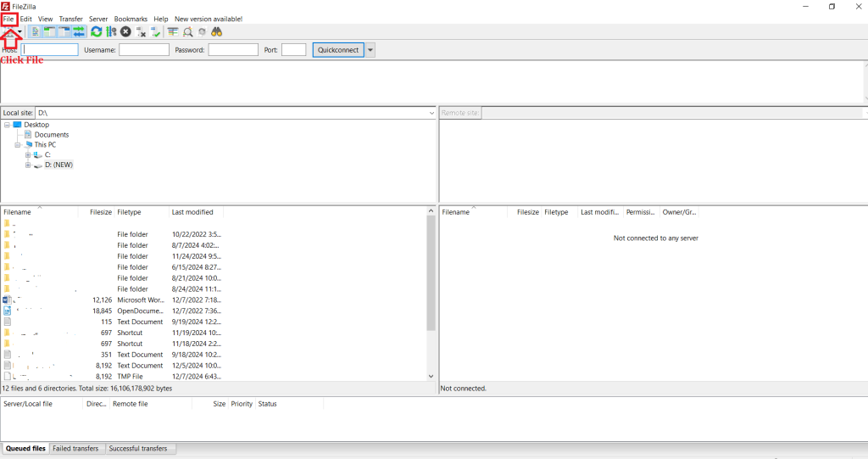Open the Quickconnect history dropdown arrow

click(x=370, y=50)
